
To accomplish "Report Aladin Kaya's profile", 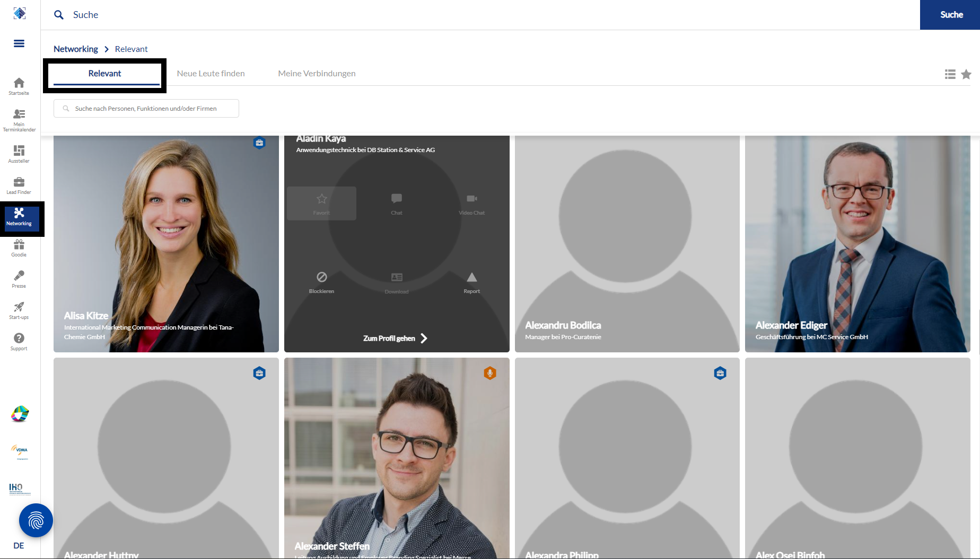I will click(x=471, y=282).
